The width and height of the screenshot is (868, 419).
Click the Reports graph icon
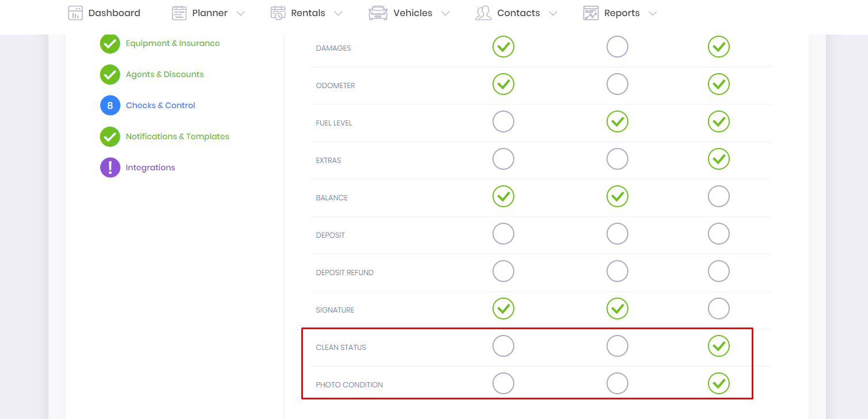(x=590, y=13)
